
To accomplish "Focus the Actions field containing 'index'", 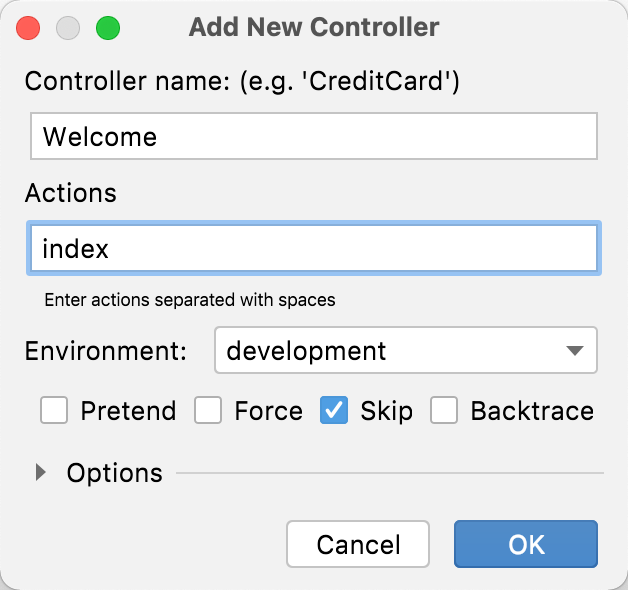I will click(314, 248).
